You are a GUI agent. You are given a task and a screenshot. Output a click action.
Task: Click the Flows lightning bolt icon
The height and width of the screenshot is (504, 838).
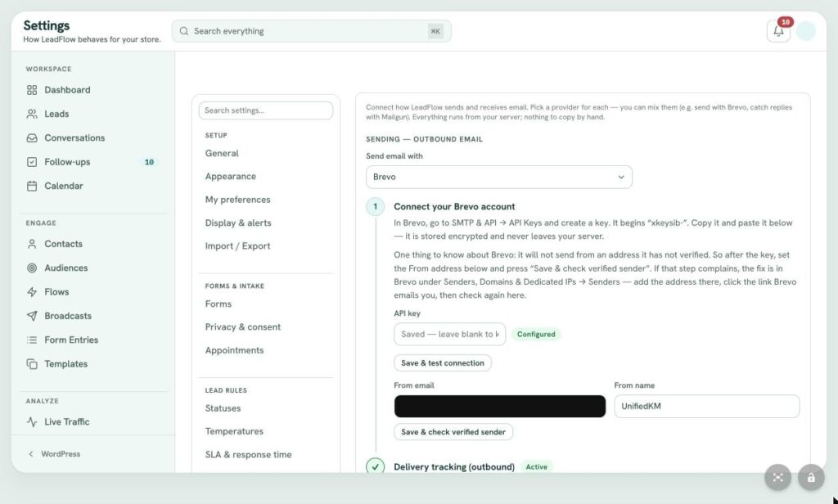(32, 292)
